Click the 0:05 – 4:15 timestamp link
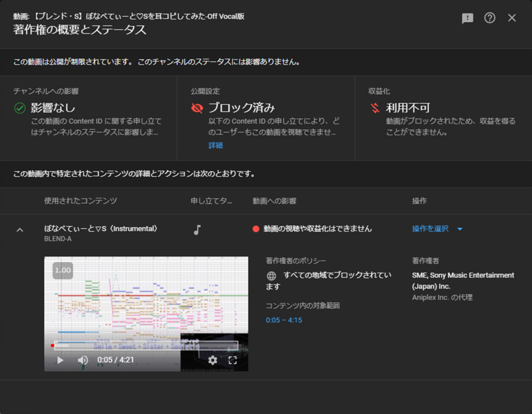Image resolution: width=532 pixels, height=414 pixels. (284, 320)
